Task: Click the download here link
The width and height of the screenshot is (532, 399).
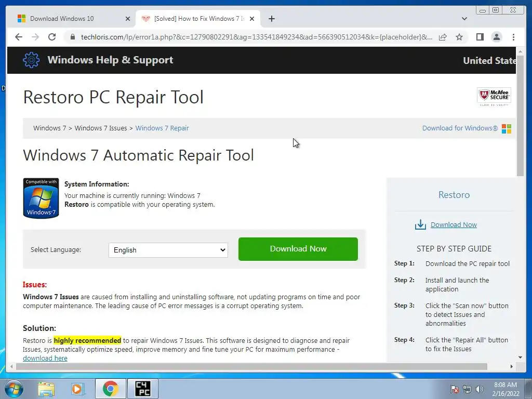Action: (x=45, y=358)
